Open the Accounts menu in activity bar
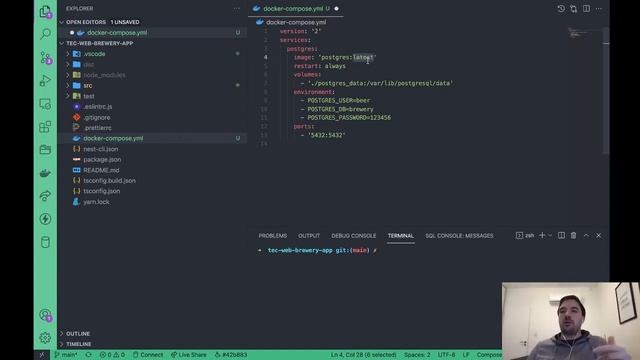 tap(45, 315)
